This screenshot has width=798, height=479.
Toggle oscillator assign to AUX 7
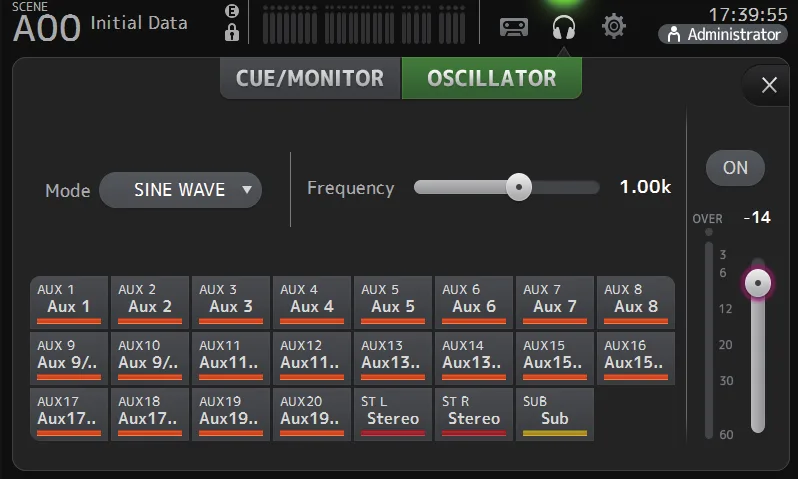(554, 302)
